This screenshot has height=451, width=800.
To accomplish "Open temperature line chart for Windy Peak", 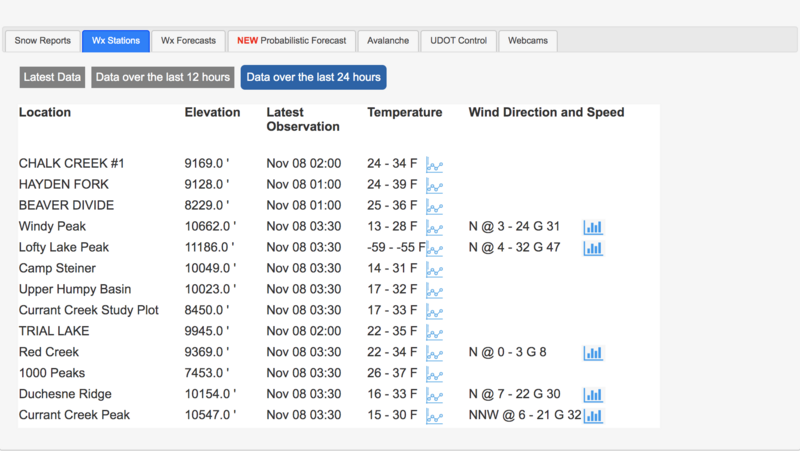I will (x=434, y=227).
